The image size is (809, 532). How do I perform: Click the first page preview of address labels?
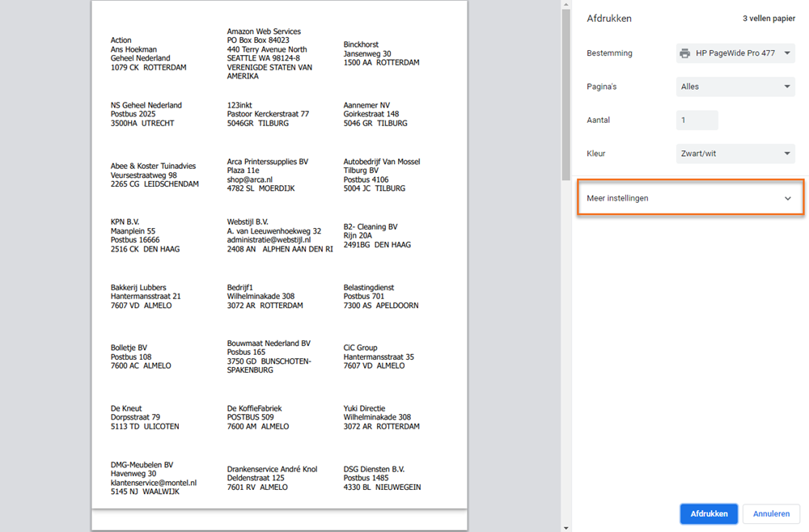pyautogui.click(x=279, y=255)
